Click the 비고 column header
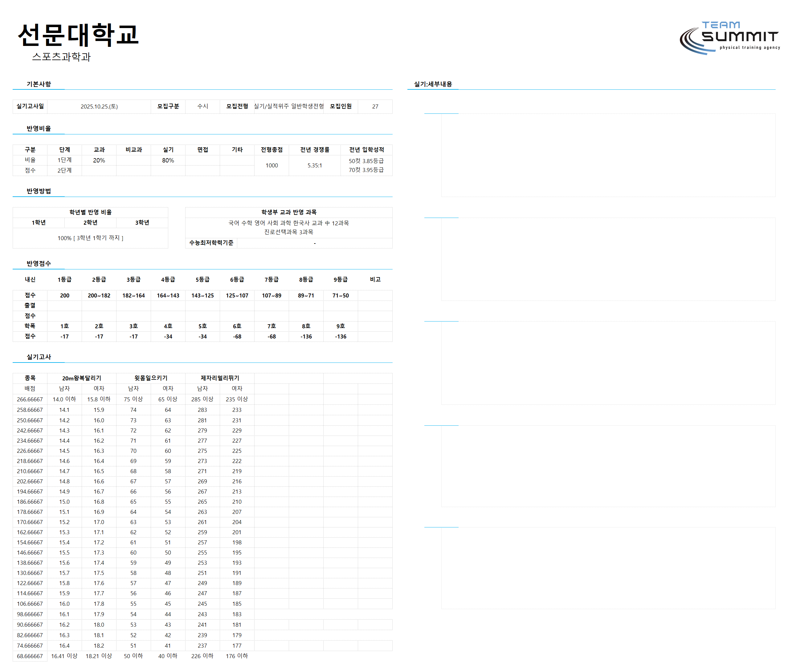The width and height of the screenshot is (792, 672). point(375,280)
